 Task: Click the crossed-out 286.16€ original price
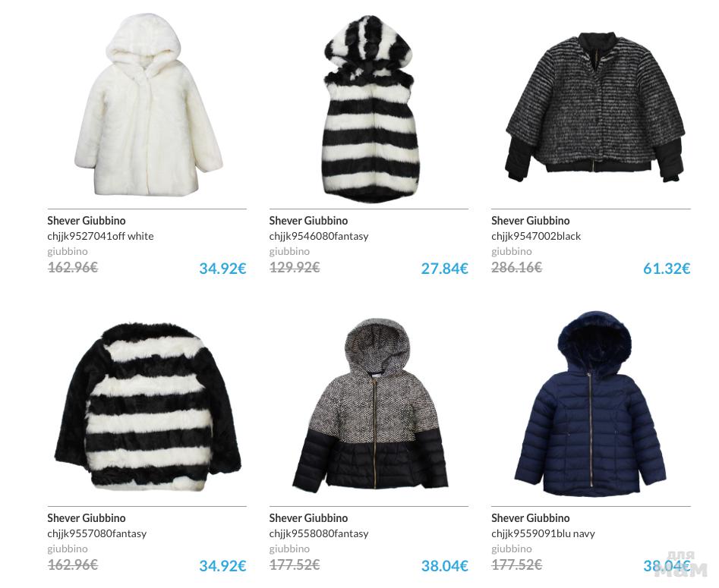tap(516, 267)
